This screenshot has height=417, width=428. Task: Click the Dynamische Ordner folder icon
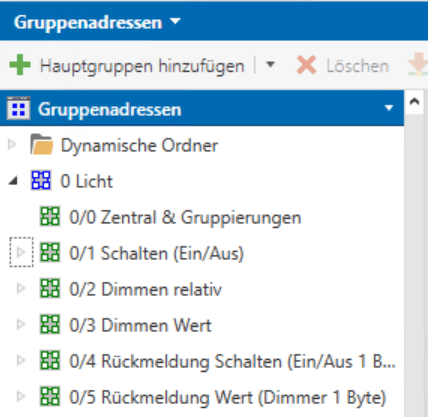click(x=41, y=145)
